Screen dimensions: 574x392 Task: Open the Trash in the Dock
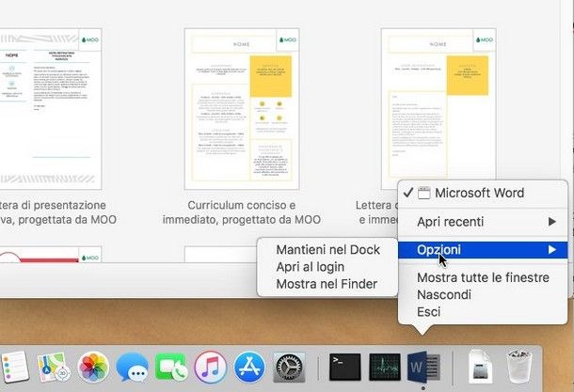coord(519,367)
